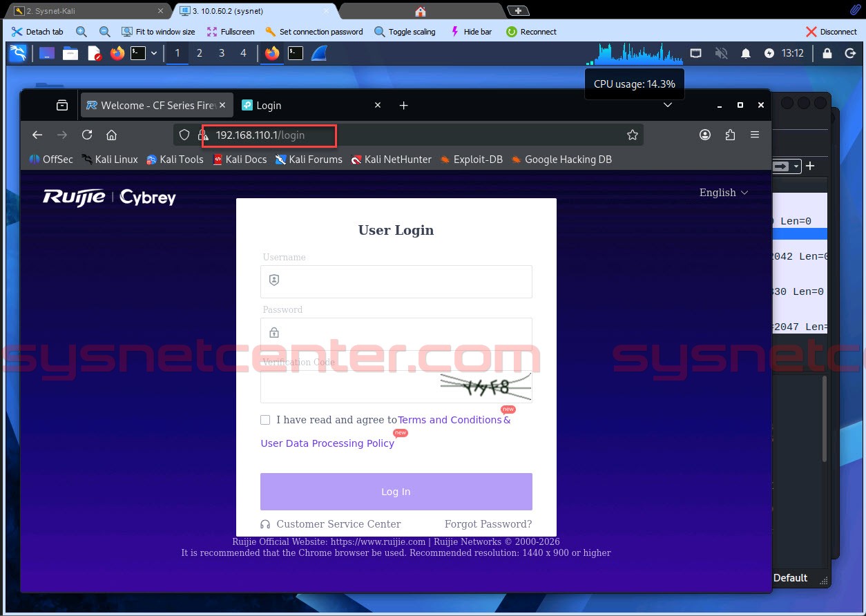
Task: Click the Forgot Password? link
Action: [488, 524]
